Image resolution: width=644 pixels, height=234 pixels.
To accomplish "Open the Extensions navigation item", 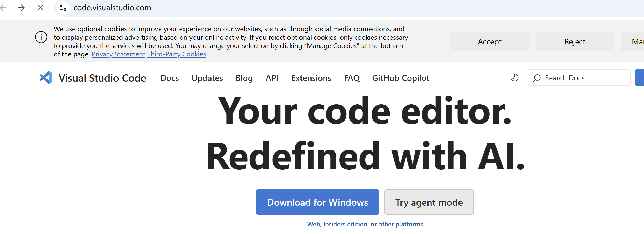I will point(311,78).
